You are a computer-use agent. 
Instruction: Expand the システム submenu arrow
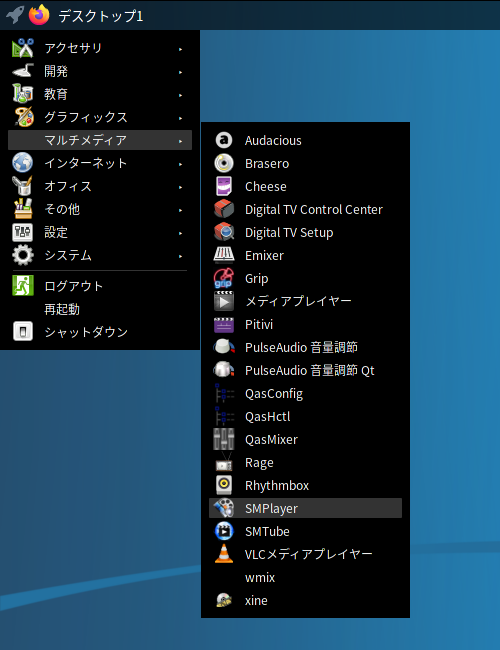(x=180, y=256)
